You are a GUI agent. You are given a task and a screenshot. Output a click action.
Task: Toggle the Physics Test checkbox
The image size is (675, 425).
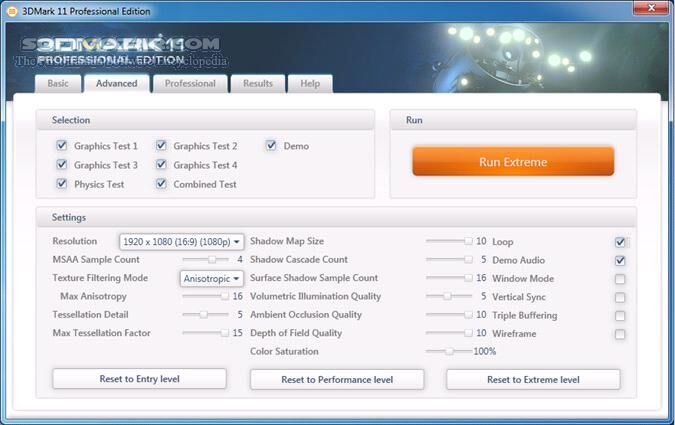click(62, 184)
